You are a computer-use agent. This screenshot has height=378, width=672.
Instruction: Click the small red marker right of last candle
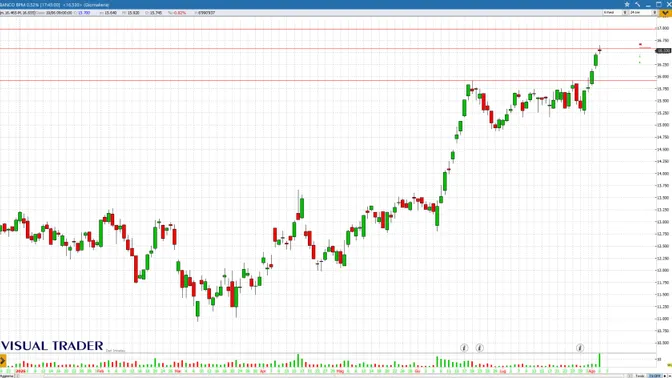click(640, 44)
